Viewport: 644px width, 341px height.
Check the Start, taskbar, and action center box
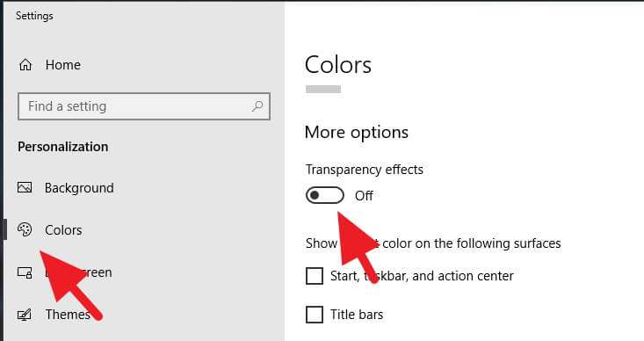click(315, 276)
